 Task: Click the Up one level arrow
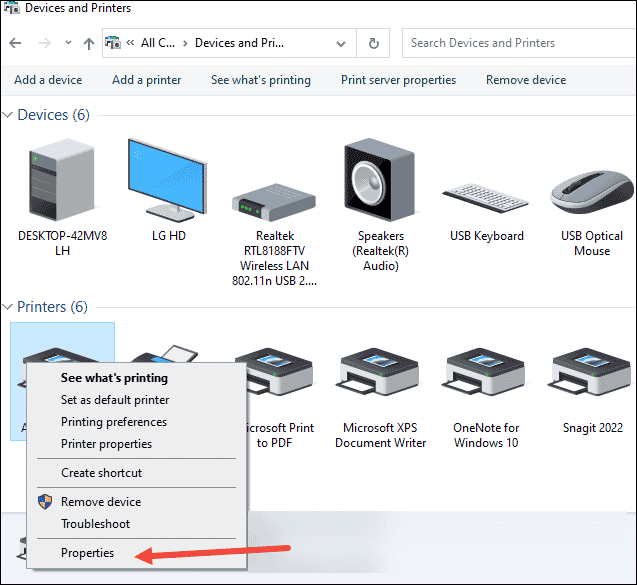tap(89, 43)
